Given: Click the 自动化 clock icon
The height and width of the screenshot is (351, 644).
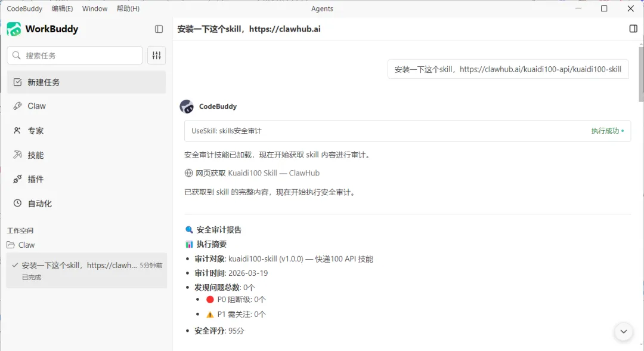Looking at the screenshot, I should click(17, 204).
